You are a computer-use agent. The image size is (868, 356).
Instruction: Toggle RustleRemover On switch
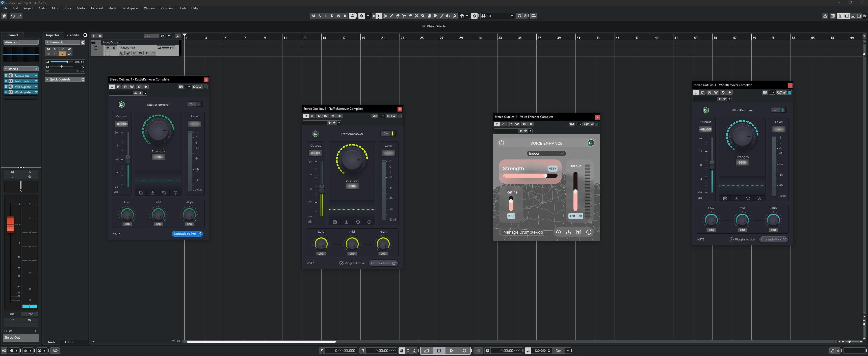point(195,104)
